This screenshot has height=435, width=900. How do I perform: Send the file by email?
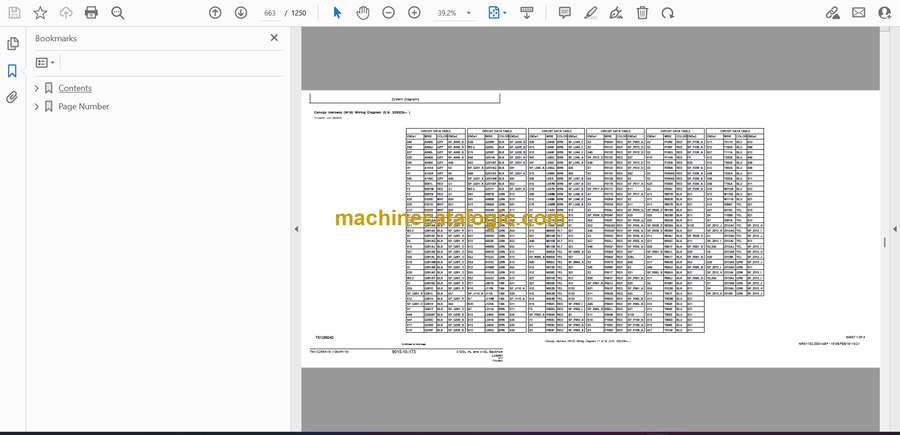[859, 13]
